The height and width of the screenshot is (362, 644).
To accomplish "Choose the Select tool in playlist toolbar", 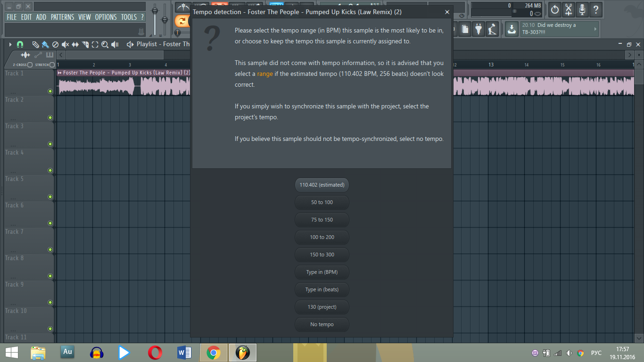I will pyautogui.click(x=95, y=44).
